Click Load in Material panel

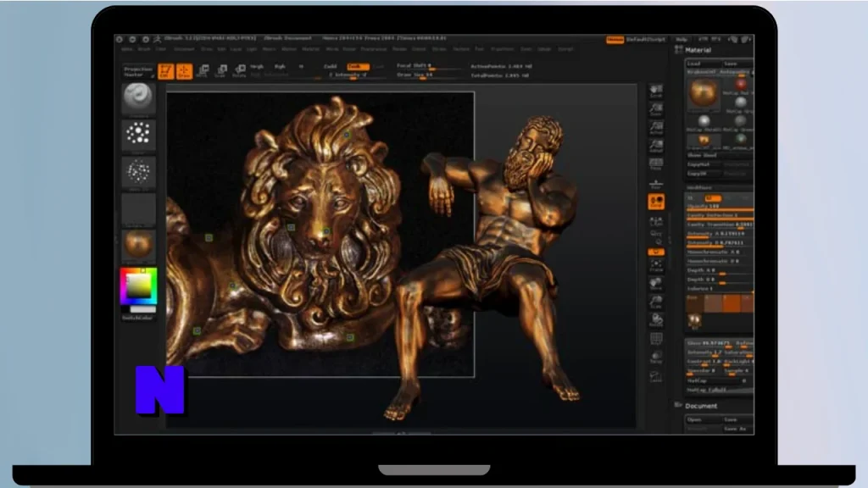click(702, 64)
